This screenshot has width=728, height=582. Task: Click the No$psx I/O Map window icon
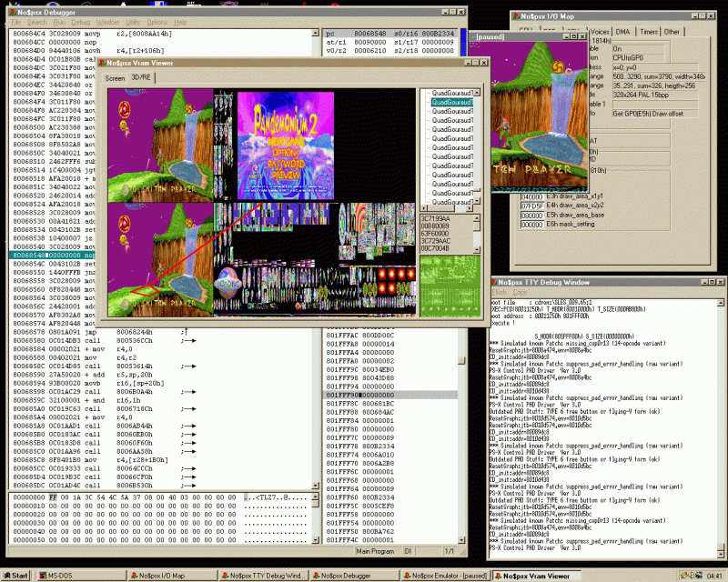coord(514,15)
